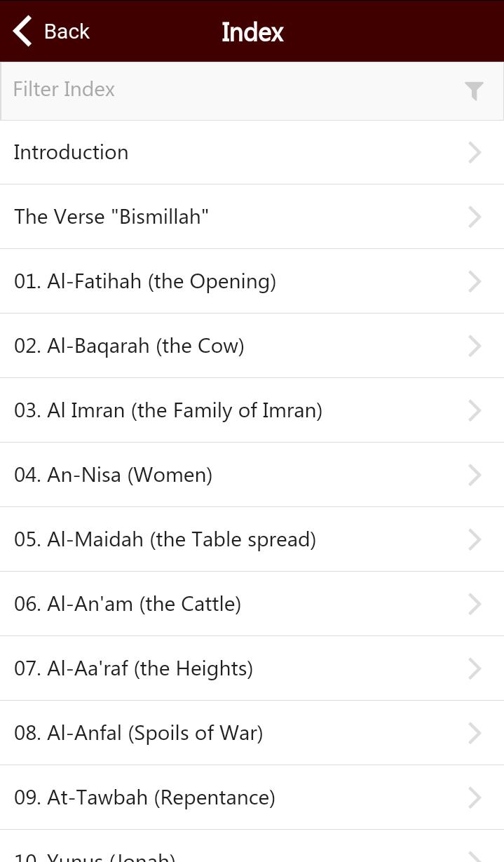Viewport: 504px width, 862px height.
Task: Tap the chevron next to Al-Fatihah
Action: pos(475,281)
